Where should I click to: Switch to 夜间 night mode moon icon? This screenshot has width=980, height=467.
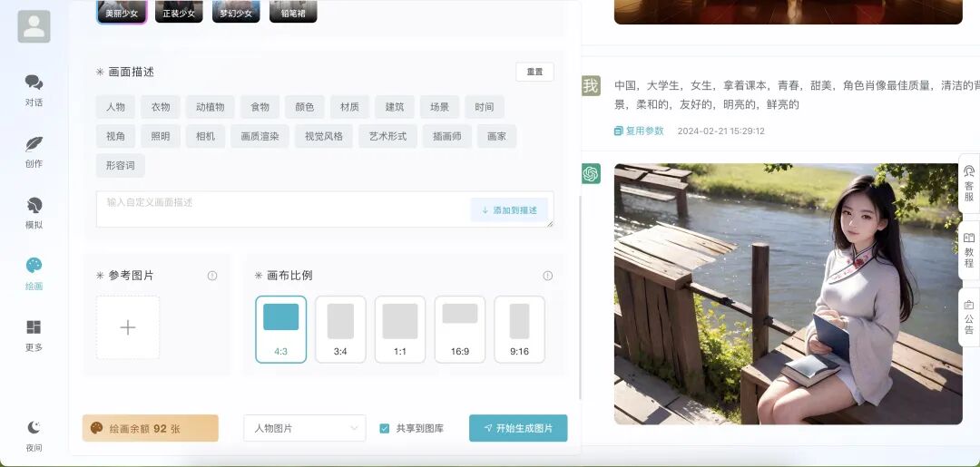click(x=34, y=427)
